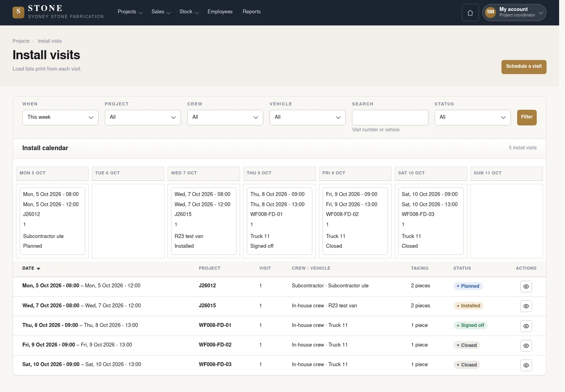Go to the Employees page
Viewport: 565px width, 392px height.
point(220,12)
